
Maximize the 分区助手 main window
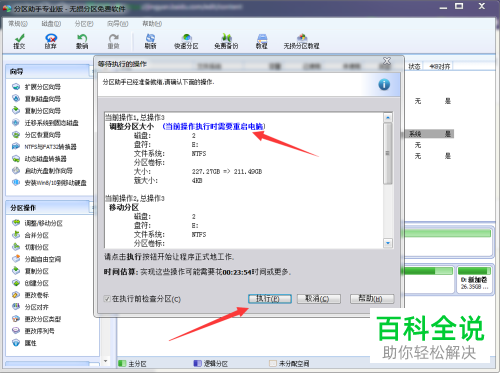(x=459, y=6)
